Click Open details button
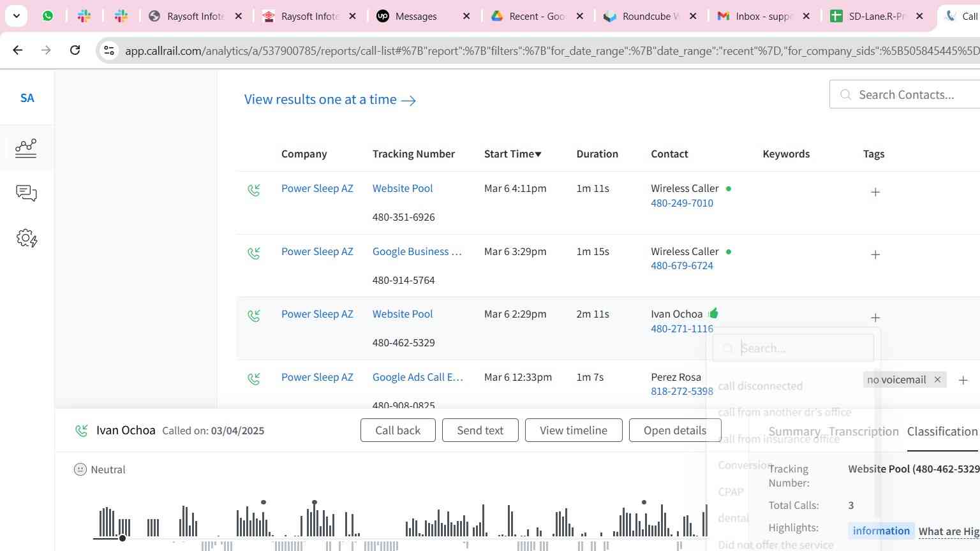 [x=675, y=430]
